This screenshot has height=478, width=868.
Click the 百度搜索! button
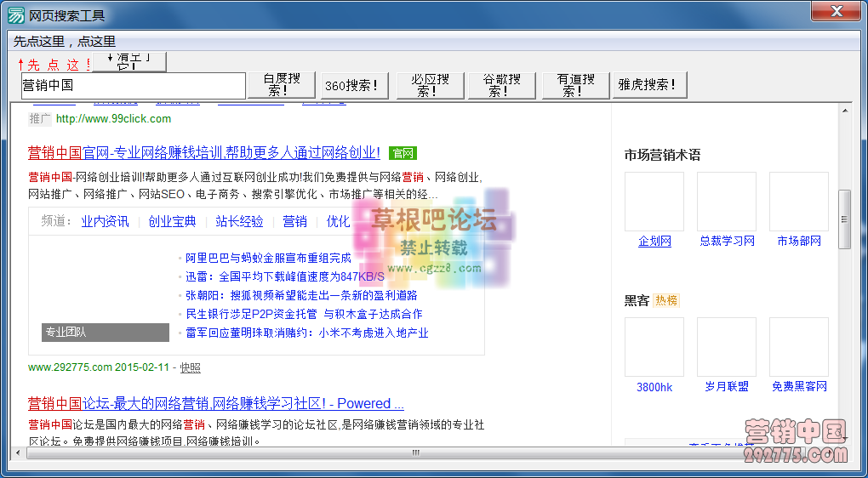[x=282, y=86]
